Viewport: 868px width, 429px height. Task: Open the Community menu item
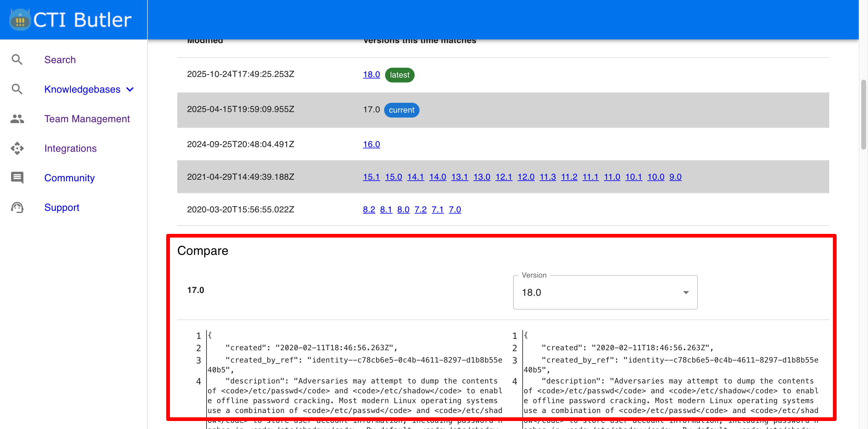(x=70, y=178)
